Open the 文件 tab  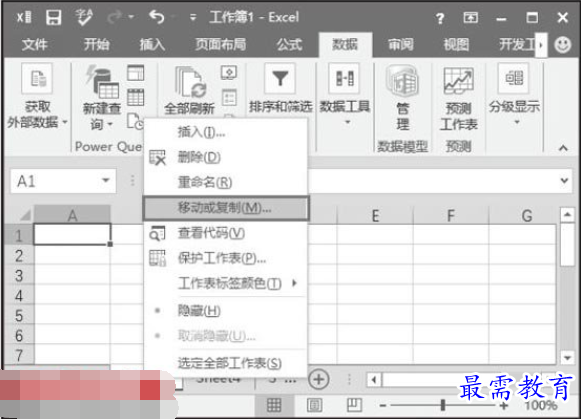tap(34, 45)
